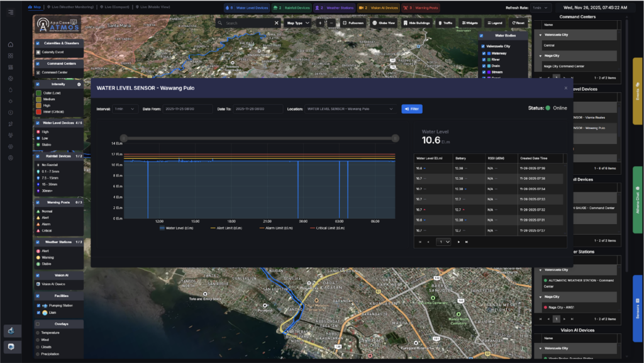Click the Rainfall Devices counter badge

pos(292,8)
